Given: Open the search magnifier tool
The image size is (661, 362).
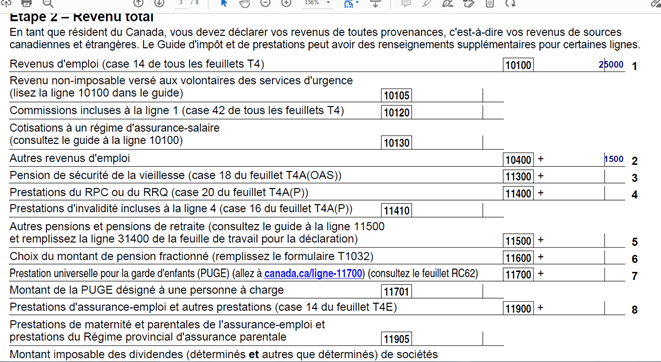Looking at the screenshot, I should 48,3.
